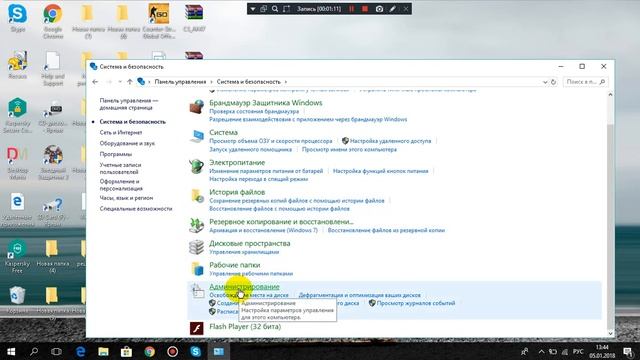This screenshot has height=360, width=640.
Task: Open File Explorer from the taskbar
Action: coord(103,351)
